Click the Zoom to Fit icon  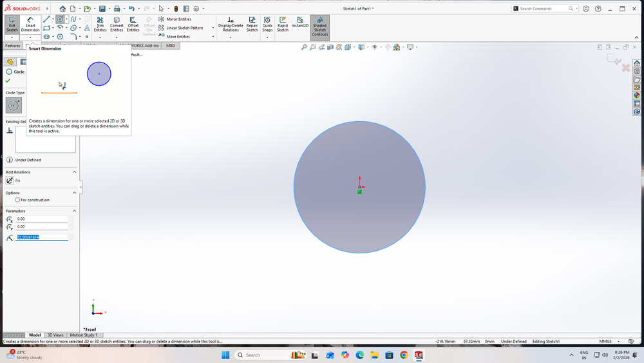click(304, 47)
